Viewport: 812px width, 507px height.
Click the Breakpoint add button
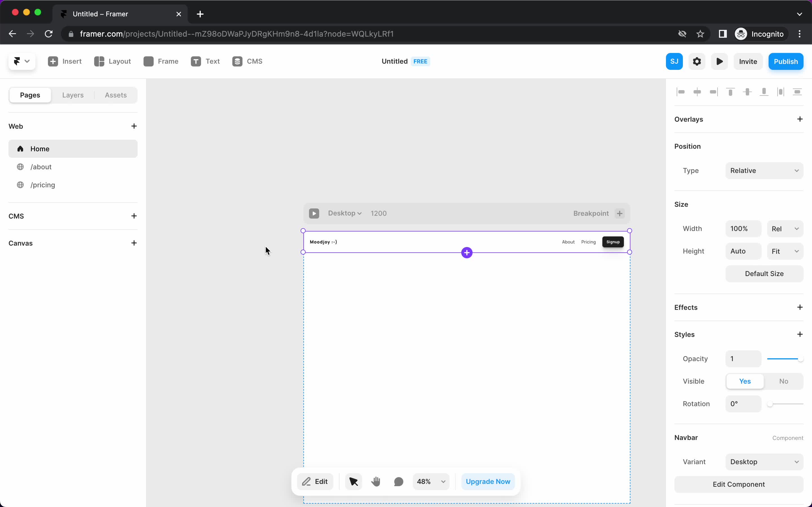click(x=620, y=213)
